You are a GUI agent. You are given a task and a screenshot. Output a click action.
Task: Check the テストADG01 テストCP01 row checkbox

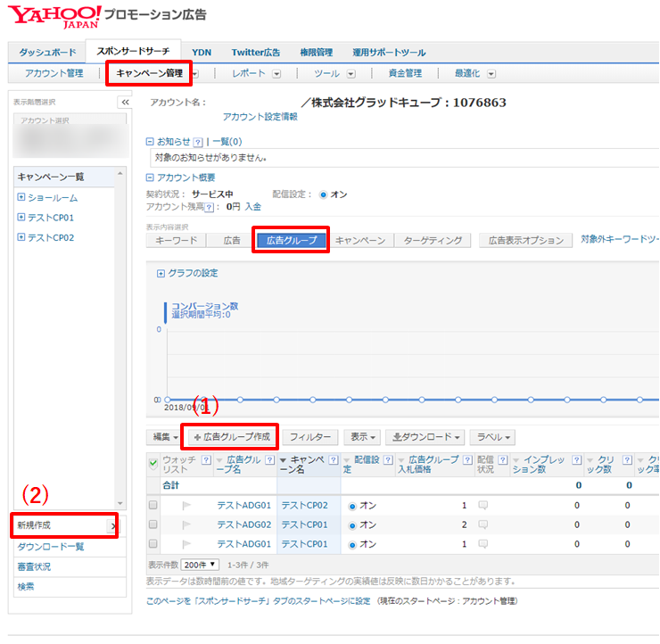153,544
